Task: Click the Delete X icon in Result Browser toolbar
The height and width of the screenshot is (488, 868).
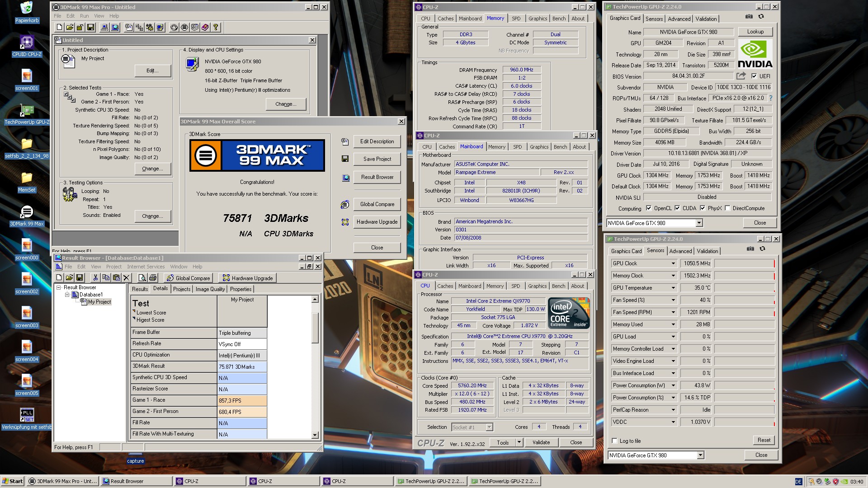Action: pos(127,278)
